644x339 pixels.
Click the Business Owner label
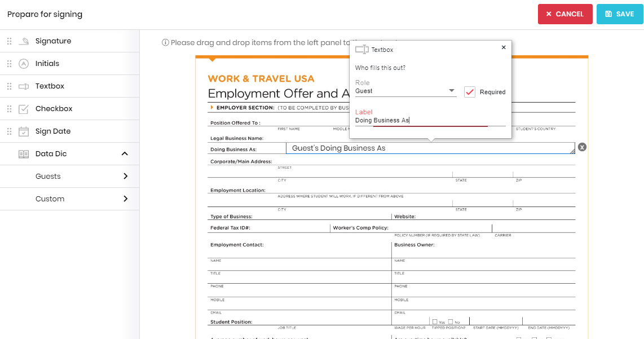(x=414, y=244)
